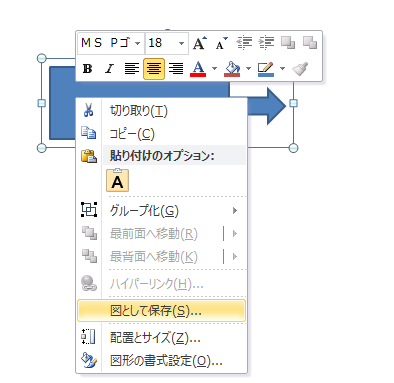Decrease the list indent level
This screenshot has width=394, height=383.
point(244,43)
